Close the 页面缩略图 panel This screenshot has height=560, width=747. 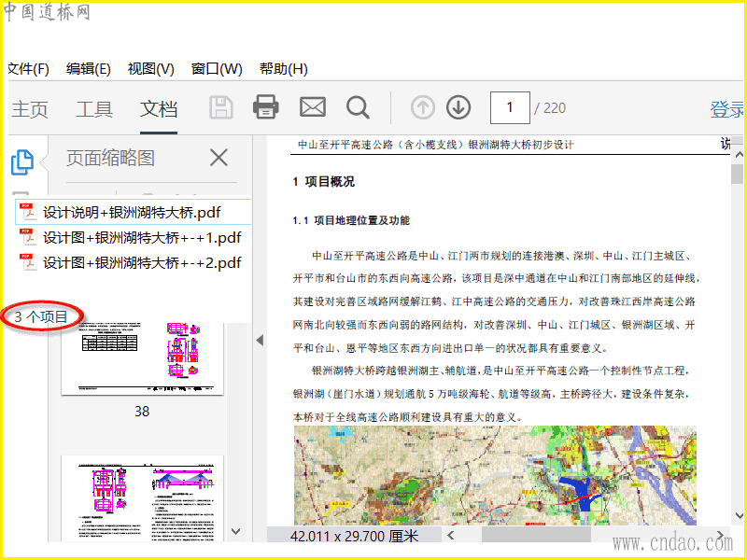(218, 158)
